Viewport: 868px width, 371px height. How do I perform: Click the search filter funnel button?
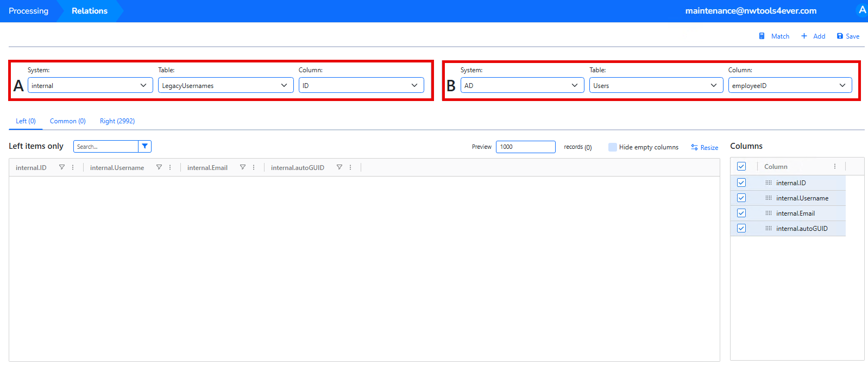click(x=144, y=146)
